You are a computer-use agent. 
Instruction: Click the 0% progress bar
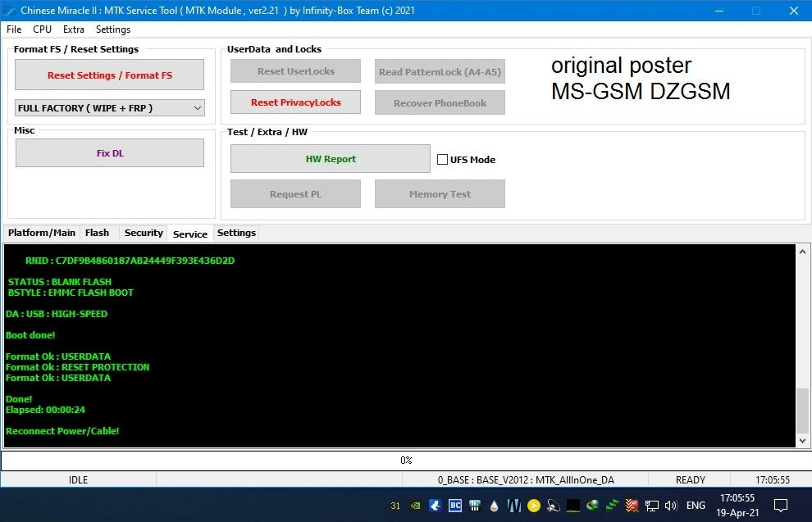406,461
